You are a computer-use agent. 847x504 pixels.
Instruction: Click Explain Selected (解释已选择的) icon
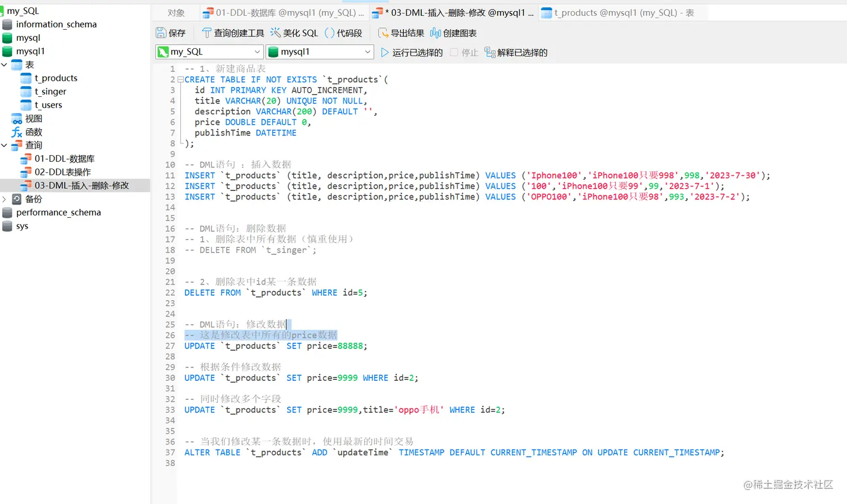(490, 52)
